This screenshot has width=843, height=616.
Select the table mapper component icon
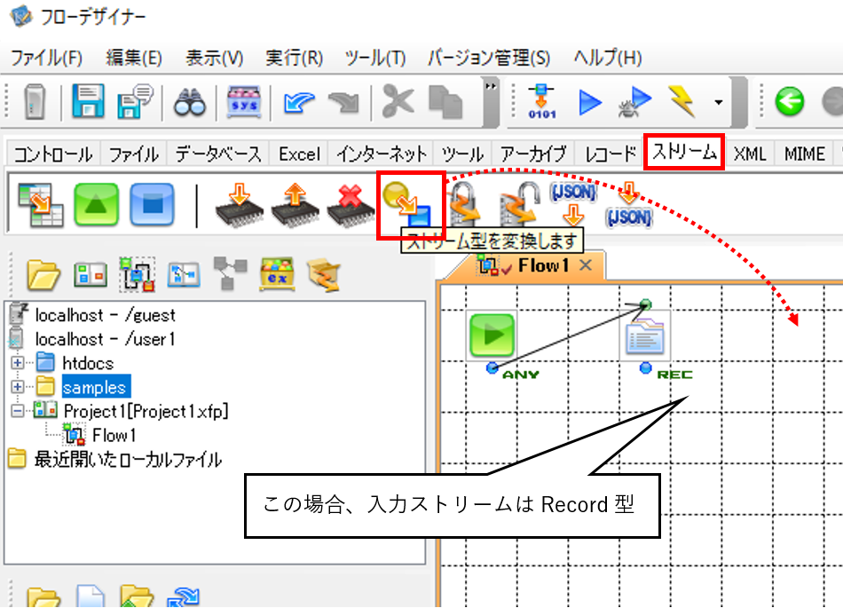[40, 204]
